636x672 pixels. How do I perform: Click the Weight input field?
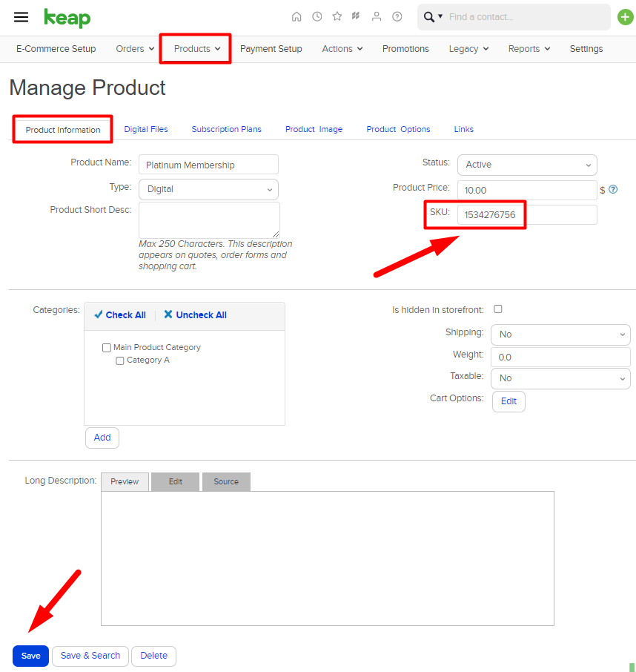coord(560,357)
